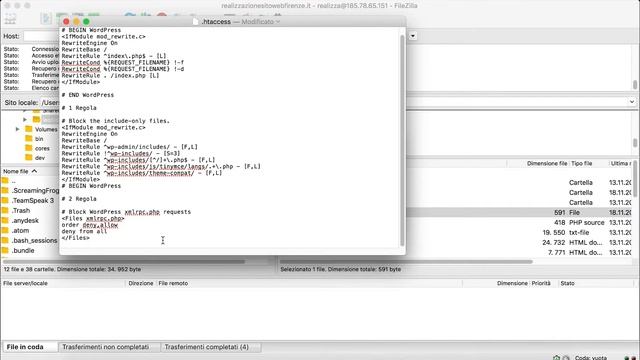Select the .anydesk local folder
This screenshot has height=360, width=640.
tap(25, 220)
